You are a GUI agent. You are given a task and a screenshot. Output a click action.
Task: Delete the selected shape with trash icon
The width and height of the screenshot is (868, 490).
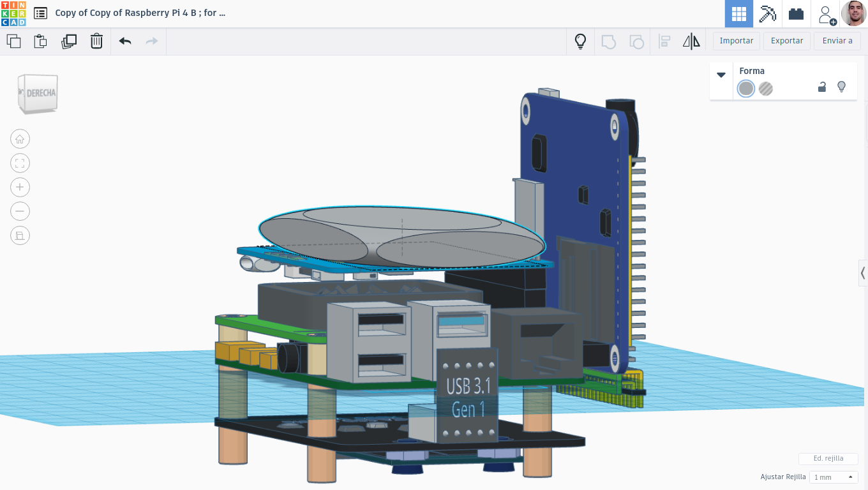(x=96, y=41)
